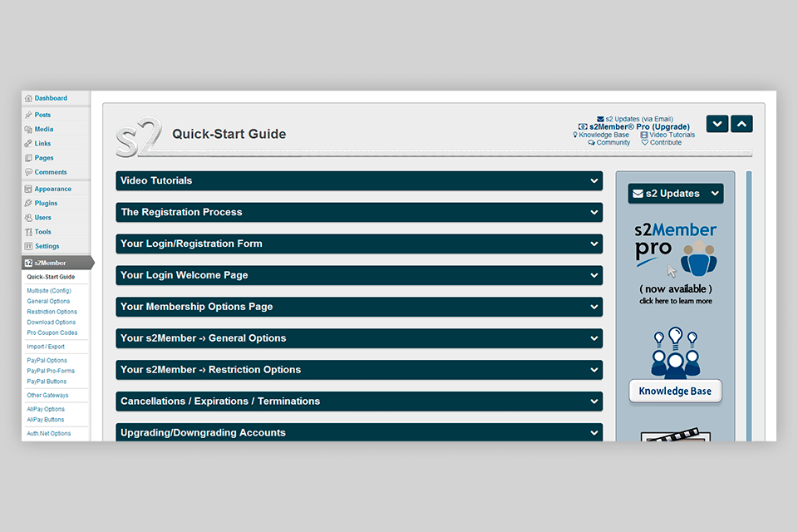The width and height of the screenshot is (798, 532).
Task: Expand The Registration Process section
Action: (x=359, y=212)
